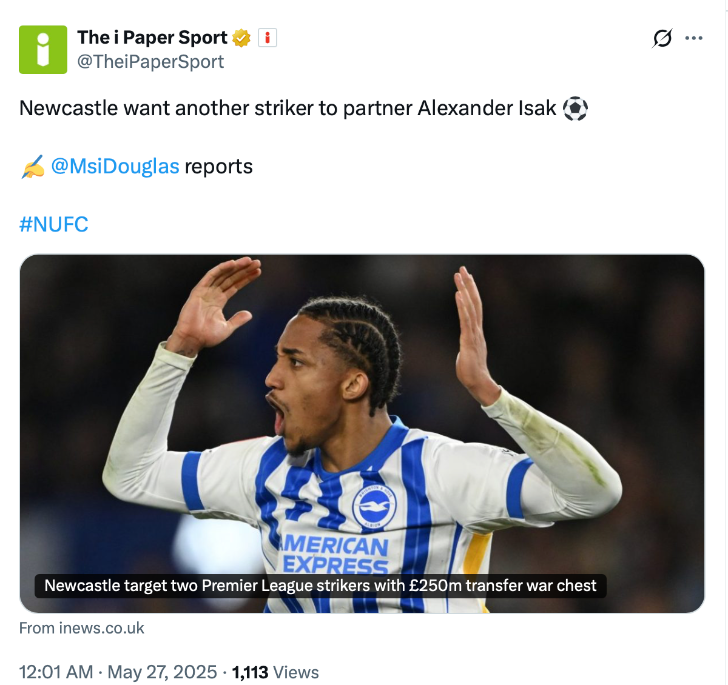Select The i Paper Sport display name
Screen dimensions: 728x685
click(152, 38)
